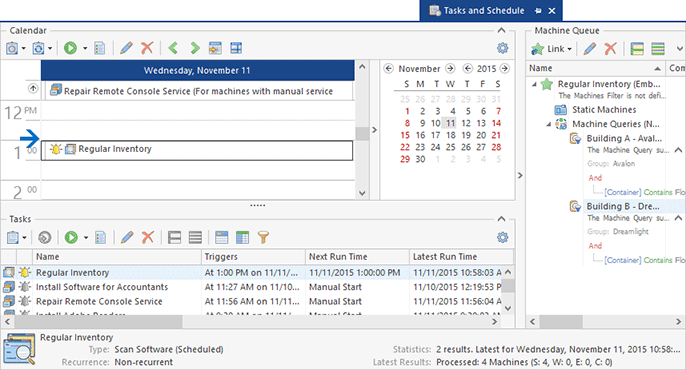
Task: Click the Wednesday, November 11 day header
Action: [x=197, y=70]
